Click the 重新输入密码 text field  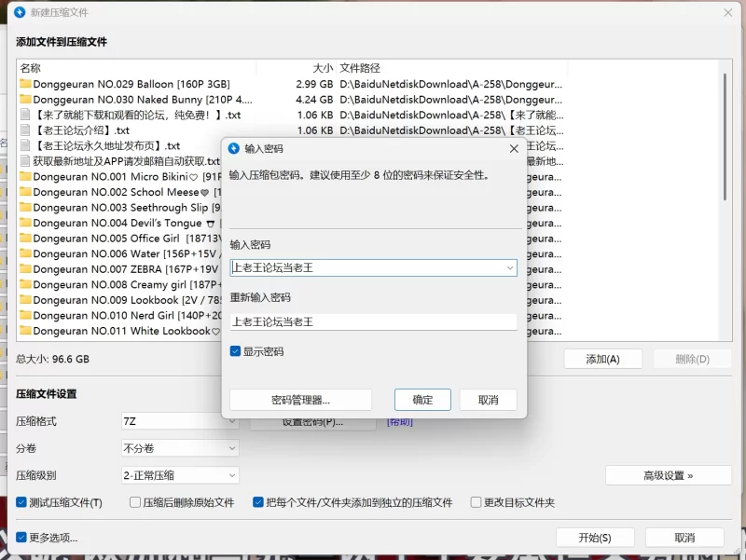coord(373,321)
